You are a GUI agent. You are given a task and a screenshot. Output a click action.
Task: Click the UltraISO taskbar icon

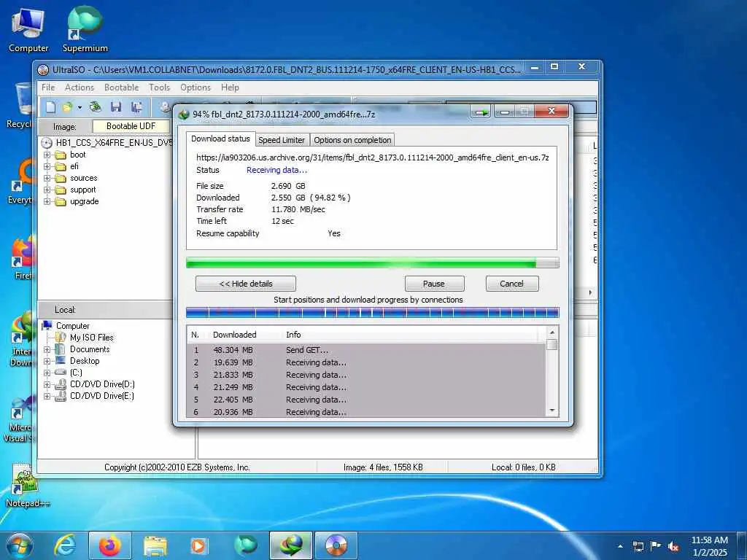click(336, 545)
